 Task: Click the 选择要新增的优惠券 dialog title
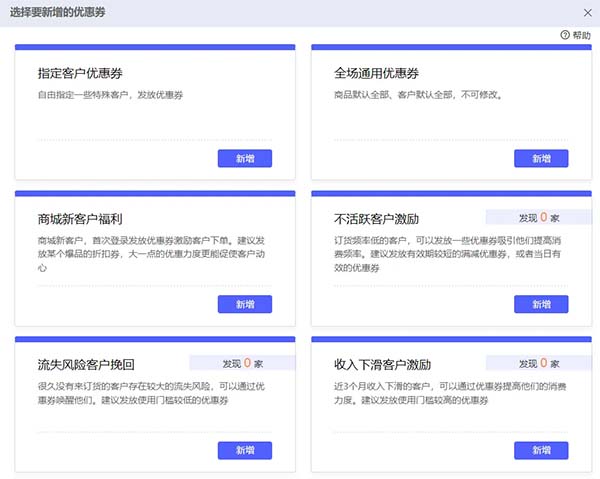coord(57,12)
